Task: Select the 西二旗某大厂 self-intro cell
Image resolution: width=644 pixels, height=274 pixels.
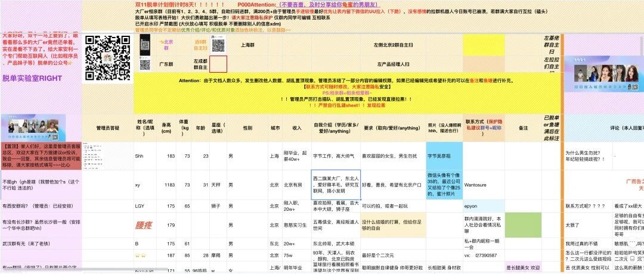Action: 336,185
